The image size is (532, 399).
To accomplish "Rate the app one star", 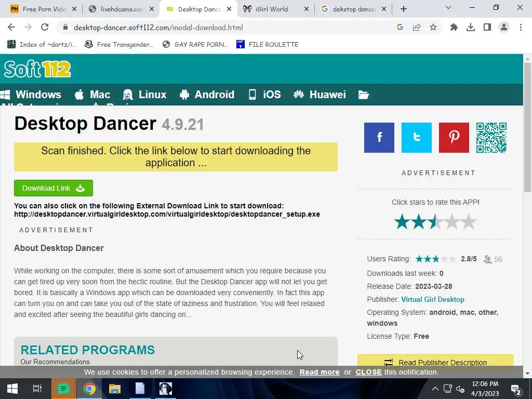I will (402, 221).
